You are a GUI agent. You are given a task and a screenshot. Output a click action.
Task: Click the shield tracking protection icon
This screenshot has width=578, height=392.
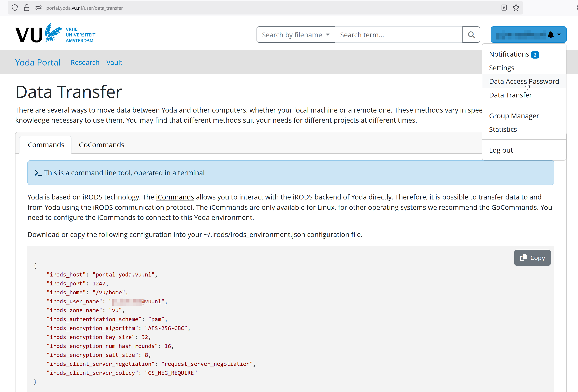pyautogui.click(x=15, y=8)
